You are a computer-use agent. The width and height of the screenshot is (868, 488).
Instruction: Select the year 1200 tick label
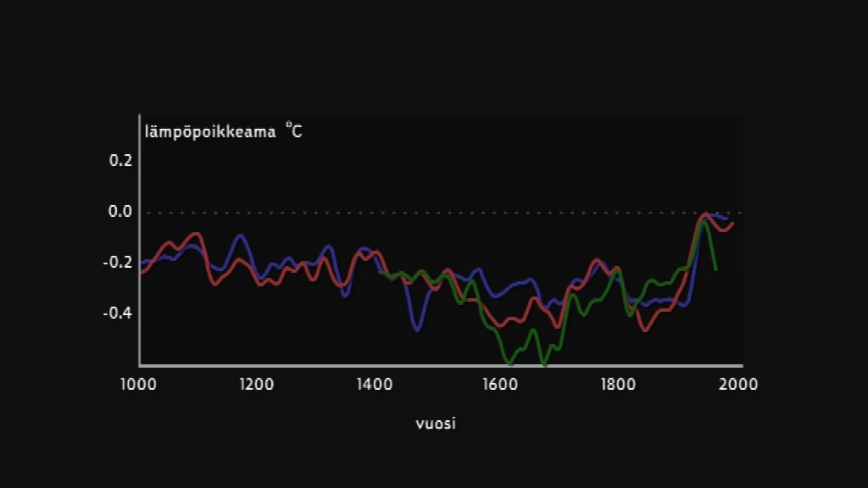(257, 384)
